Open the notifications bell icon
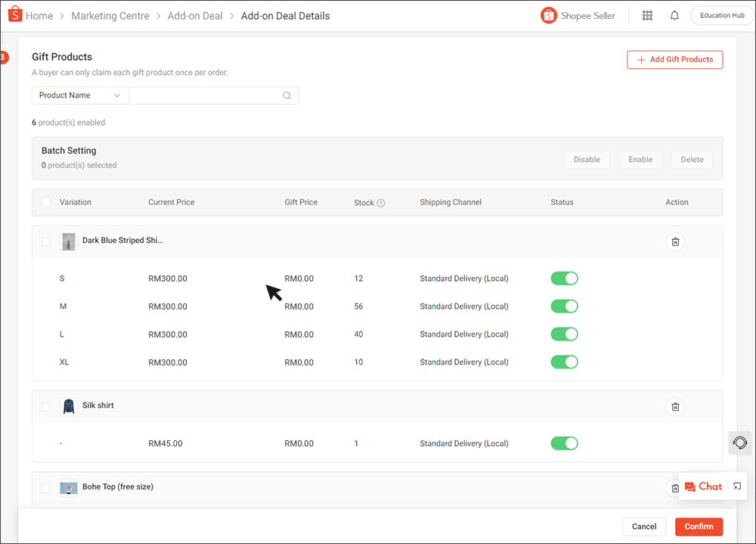The image size is (756, 544). pyautogui.click(x=674, y=15)
